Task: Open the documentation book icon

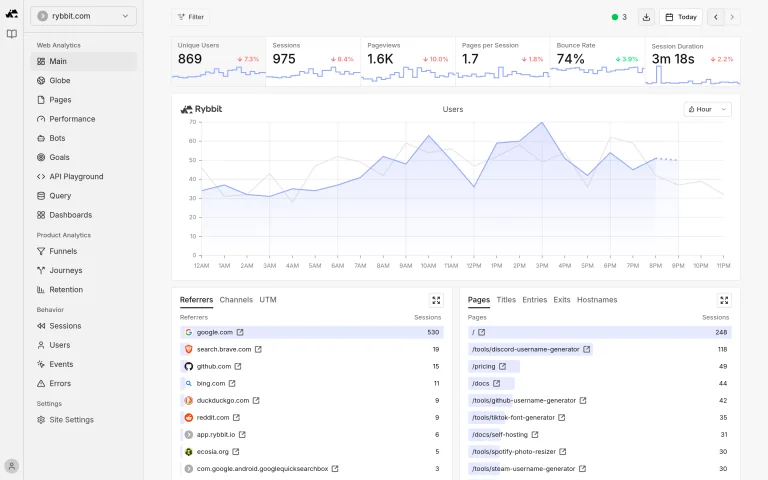Action: click(12, 34)
